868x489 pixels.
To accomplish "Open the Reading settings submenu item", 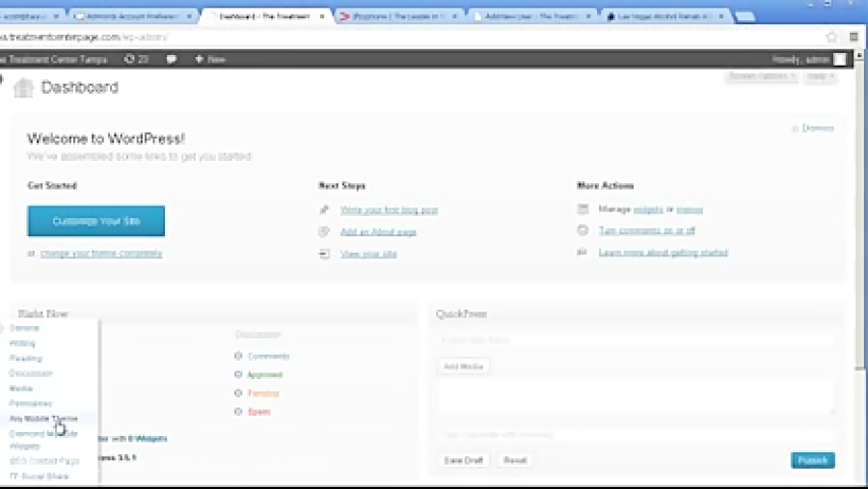I will point(25,358).
